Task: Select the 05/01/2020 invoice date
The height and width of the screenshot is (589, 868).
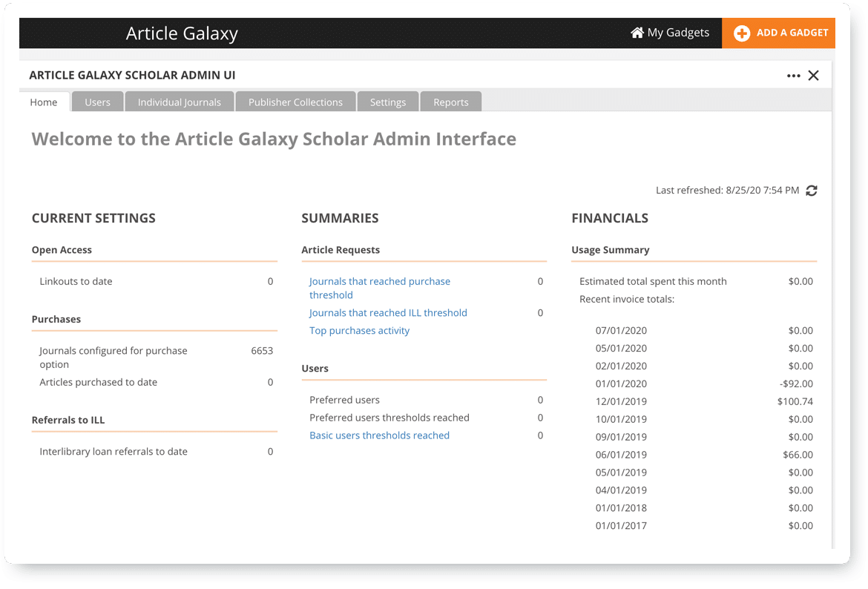Action: (621, 348)
